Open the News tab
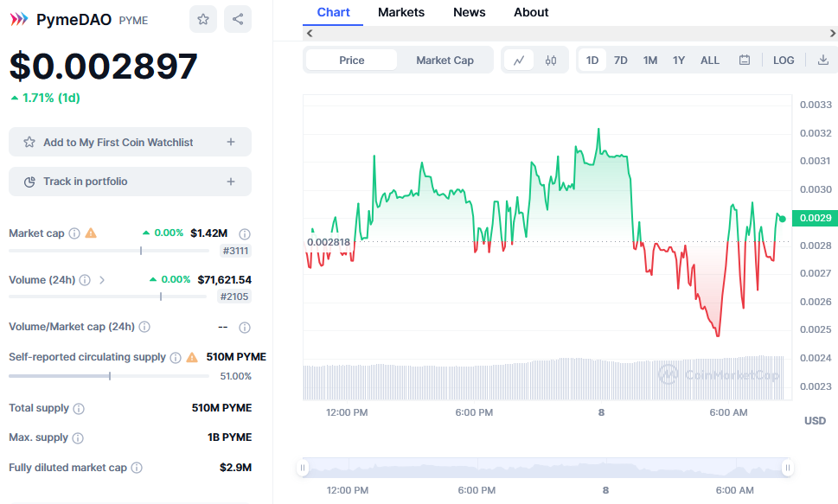 [470, 12]
